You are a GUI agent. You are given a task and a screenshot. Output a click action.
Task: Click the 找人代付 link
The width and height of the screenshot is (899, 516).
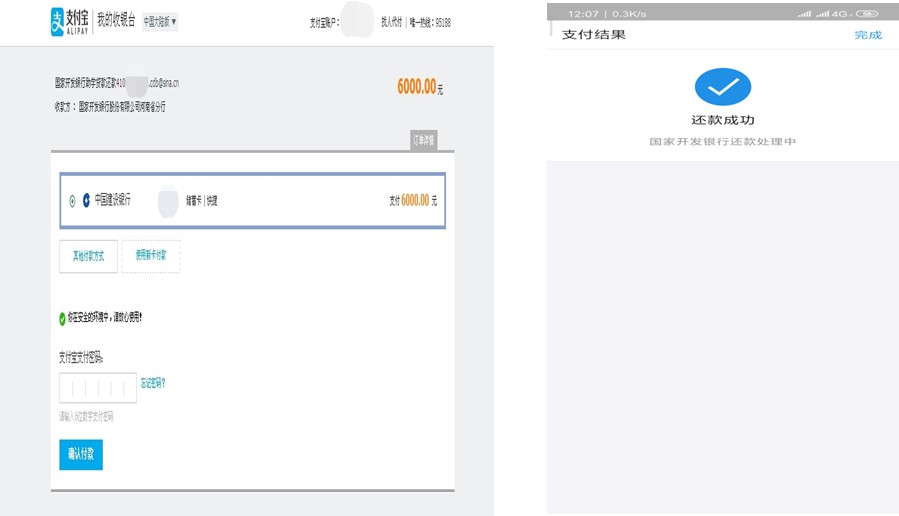(390, 22)
